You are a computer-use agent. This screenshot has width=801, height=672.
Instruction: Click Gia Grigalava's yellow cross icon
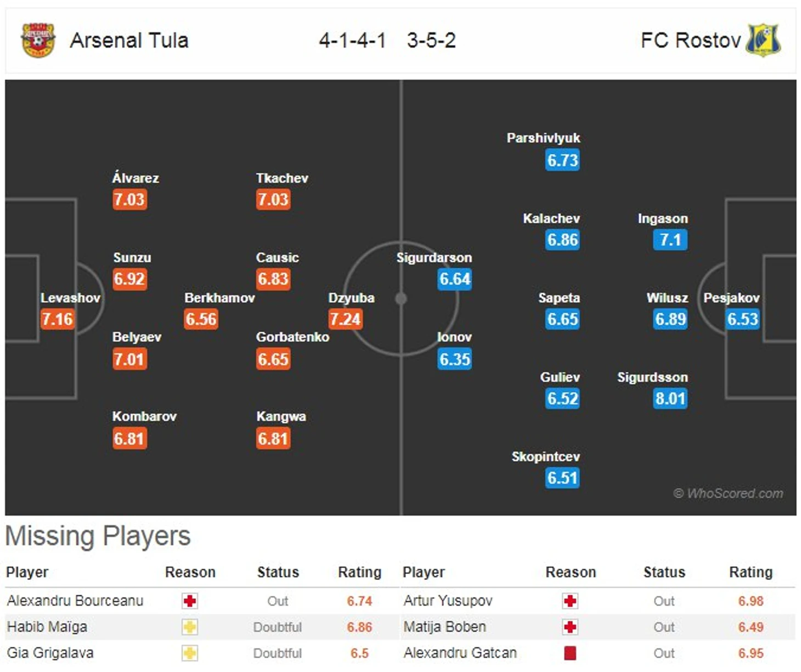click(190, 653)
